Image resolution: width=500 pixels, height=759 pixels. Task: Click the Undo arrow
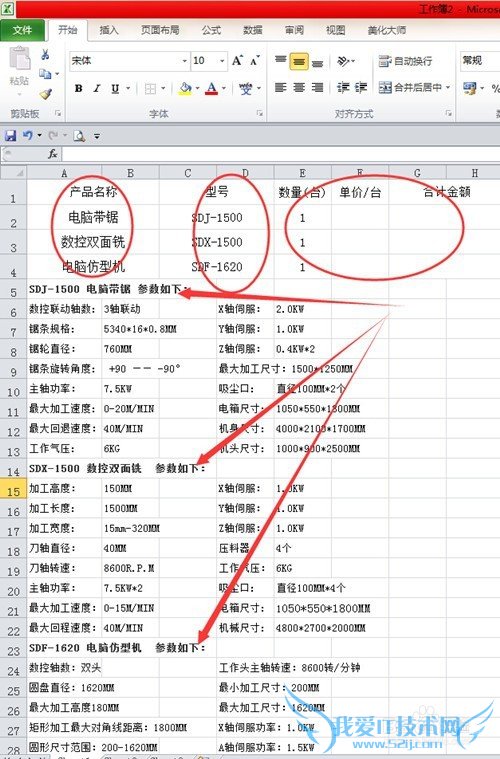pos(28,136)
